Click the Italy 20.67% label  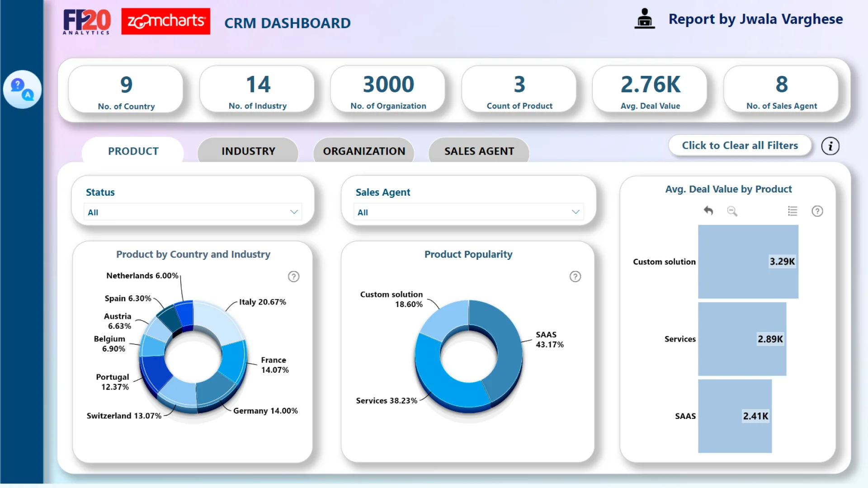tap(263, 302)
